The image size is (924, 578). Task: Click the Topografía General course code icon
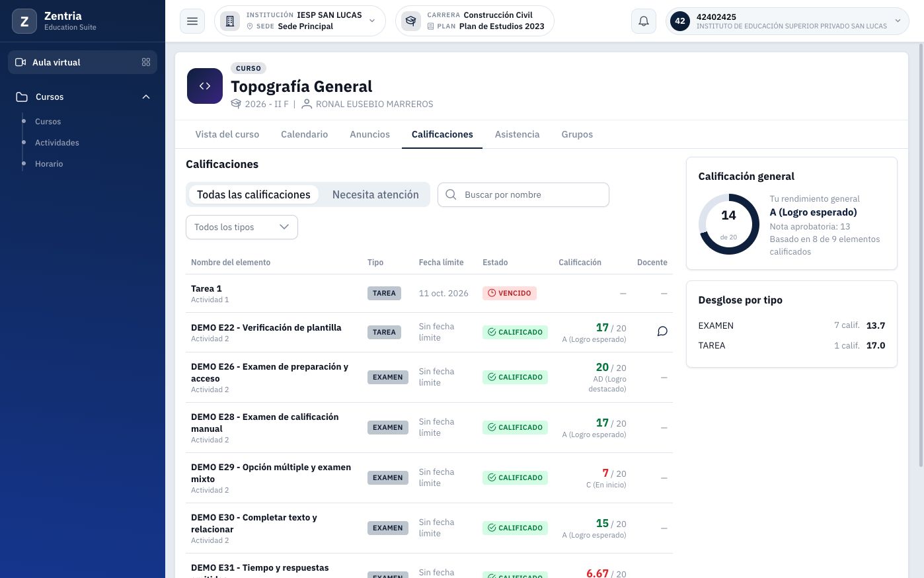(x=205, y=86)
